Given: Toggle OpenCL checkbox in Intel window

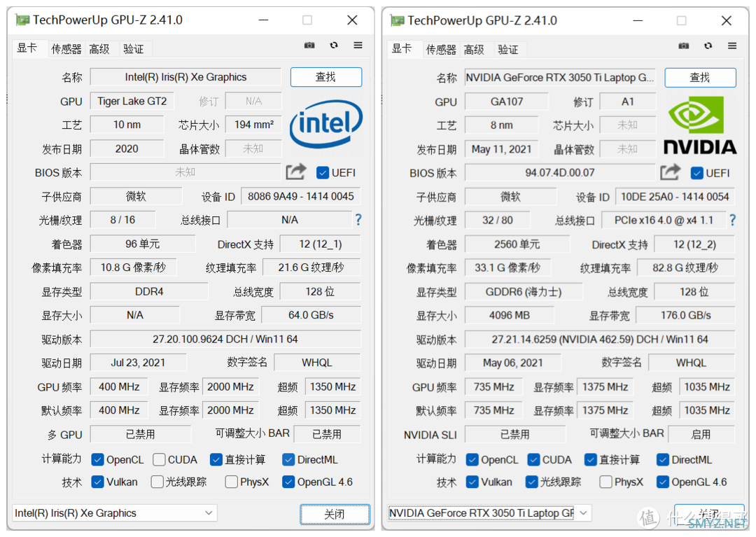Looking at the screenshot, I should (x=97, y=460).
